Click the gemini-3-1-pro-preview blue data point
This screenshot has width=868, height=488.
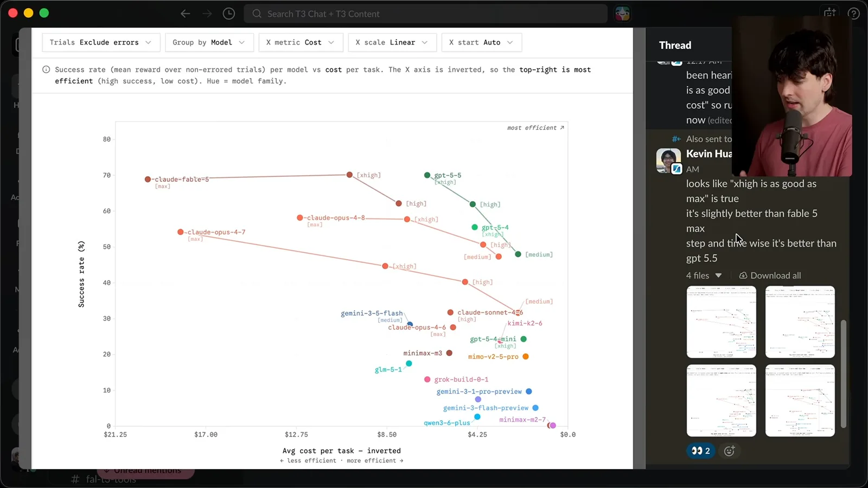tap(529, 391)
